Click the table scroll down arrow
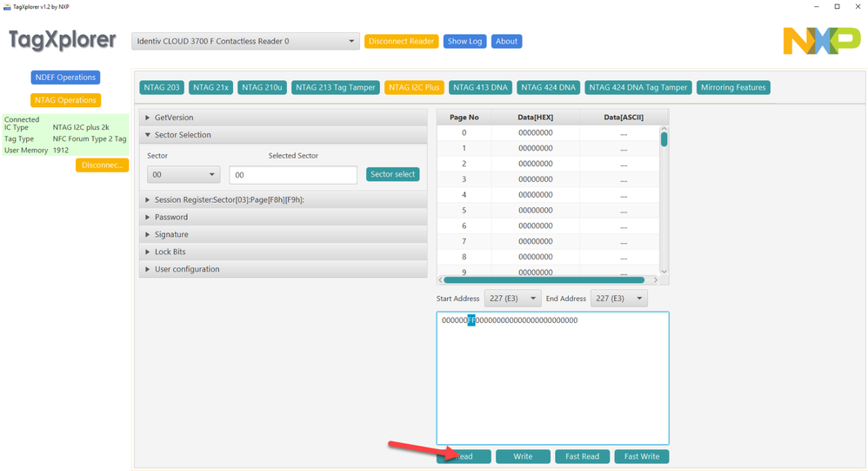Image resolution: width=868 pixels, height=471 pixels. point(664,272)
